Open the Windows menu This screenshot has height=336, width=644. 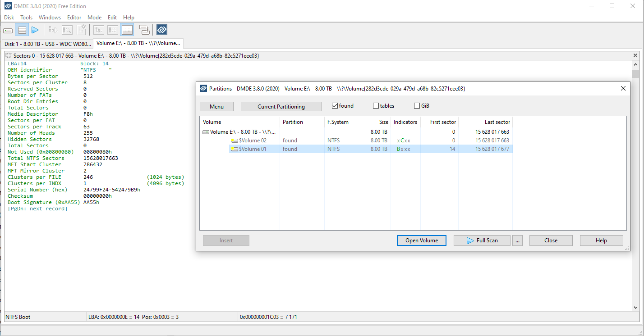click(x=50, y=18)
